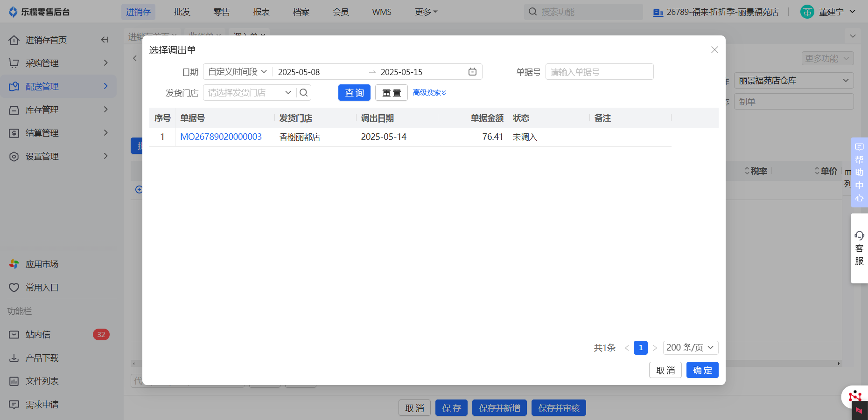Open the 请选择发货门店 dropdown
The image size is (868, 420).
[x=249, y=92]
